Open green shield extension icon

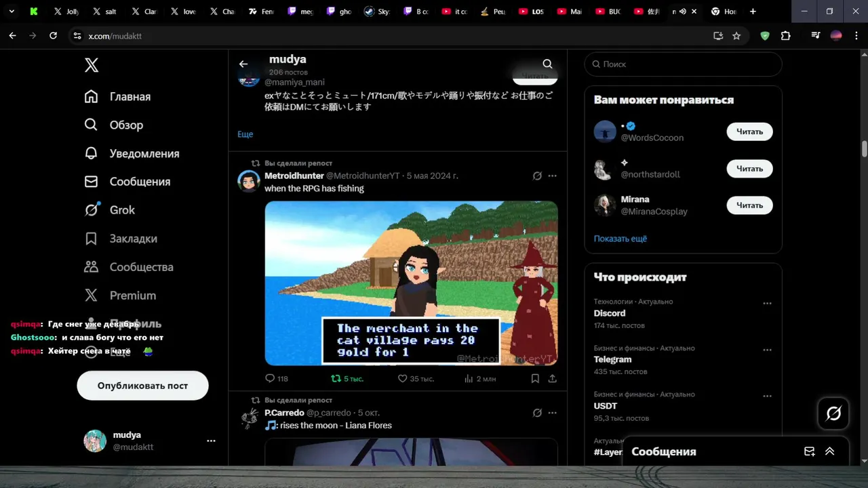(x=765, y=36)
